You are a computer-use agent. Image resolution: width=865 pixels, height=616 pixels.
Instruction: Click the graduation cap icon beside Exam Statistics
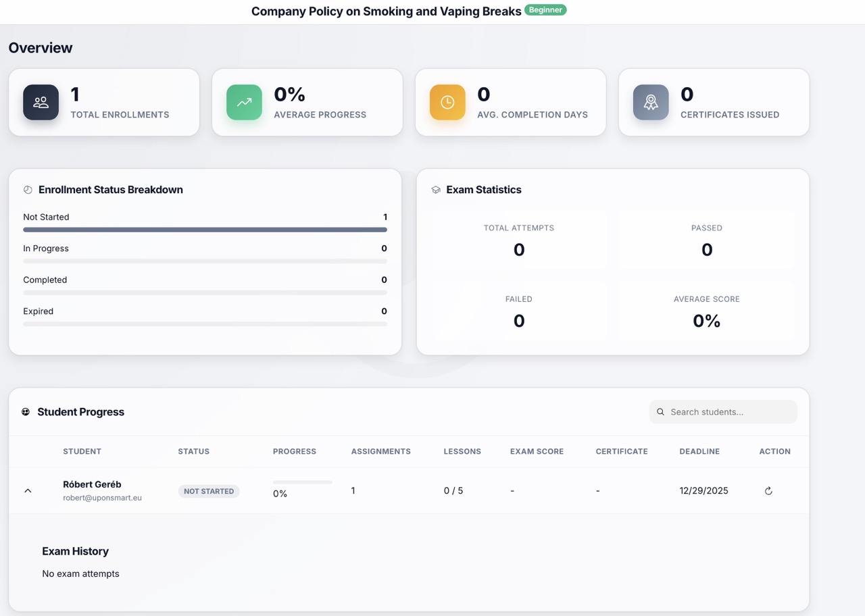[437, 190]
